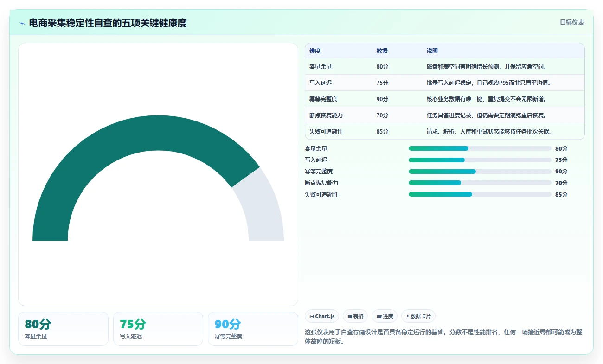Click the 失败可追溯性 label in progress list
The width and height of the screenshot is (603, 364).
(321, 195)
